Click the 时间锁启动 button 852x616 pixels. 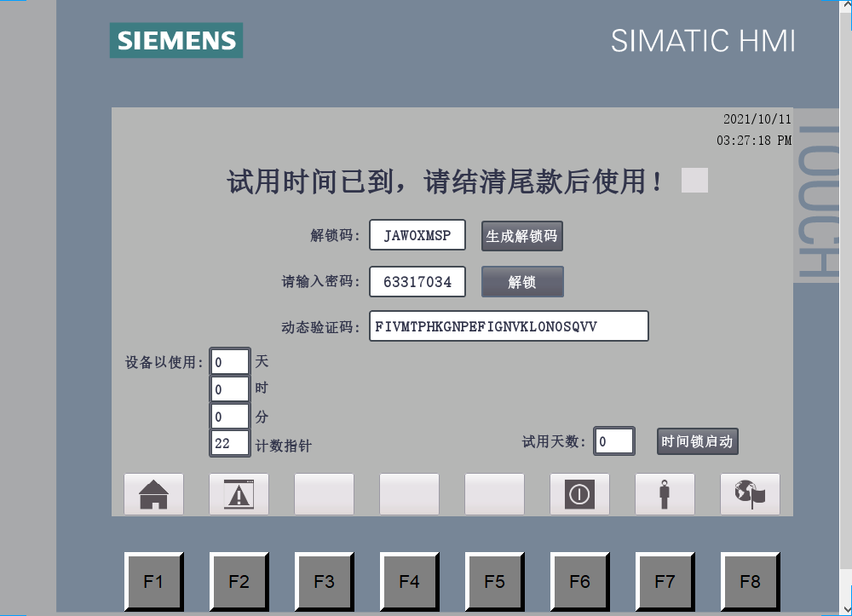click(x=698, y=441)
